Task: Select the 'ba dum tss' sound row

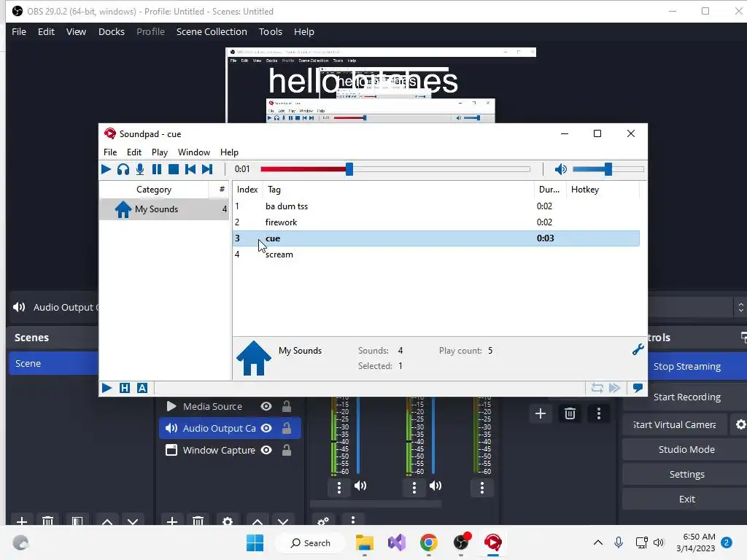Action: (436, 206)
